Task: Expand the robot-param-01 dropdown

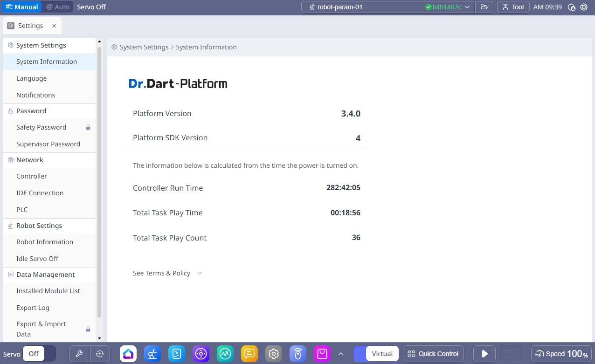Action: [467, 7]
